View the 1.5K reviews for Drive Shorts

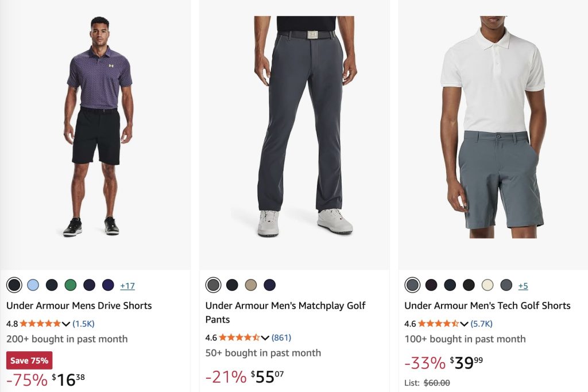(83, 324)
